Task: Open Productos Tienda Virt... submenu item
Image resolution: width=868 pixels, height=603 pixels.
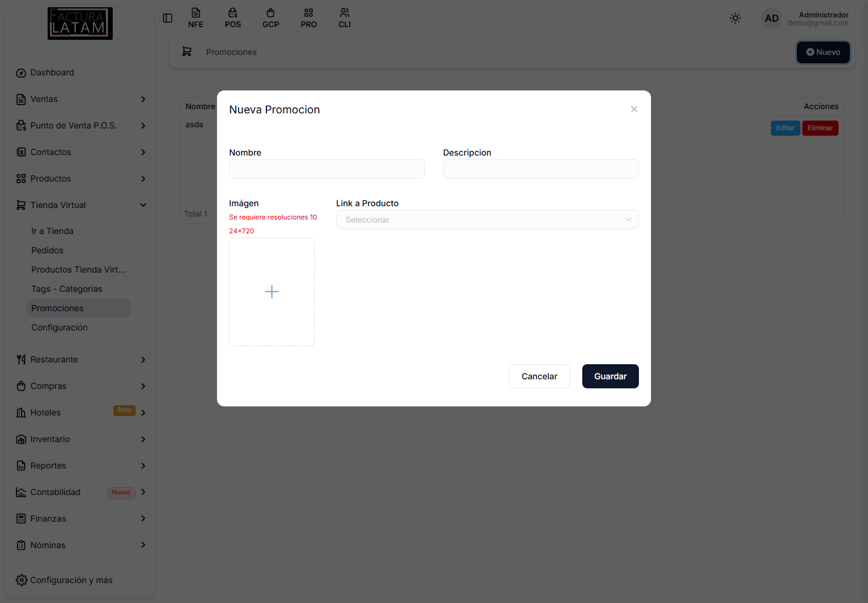Action: click(78, 270)
